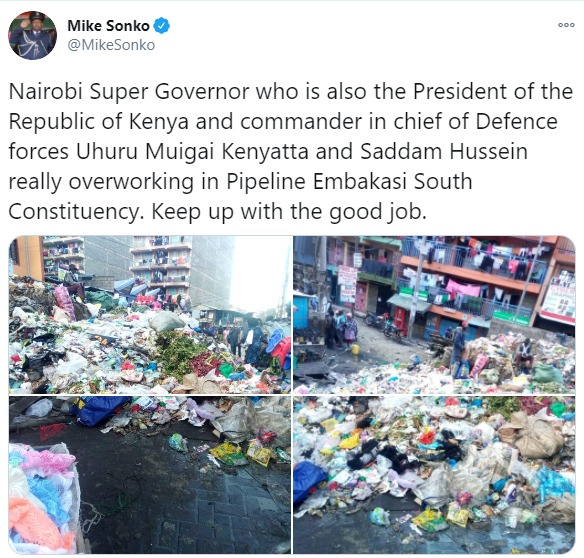The height and width of the screenshot is (558, 584).
Task: Open the bottom-right trash pile photo
Action: click(x=434, y=475)
